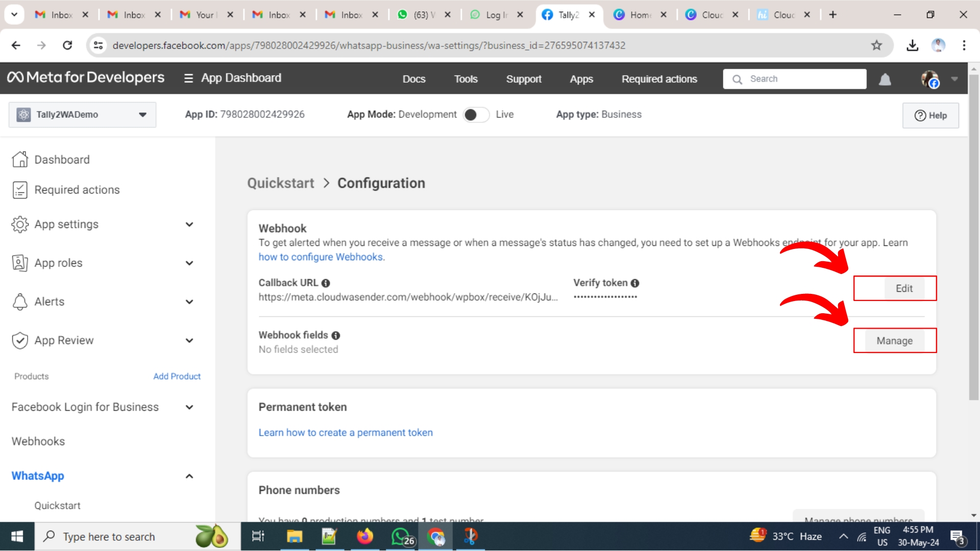This screenshot has width=980, height=551.
Task: Click the Meta for Developers logo
Action: [x=86, y=78]
